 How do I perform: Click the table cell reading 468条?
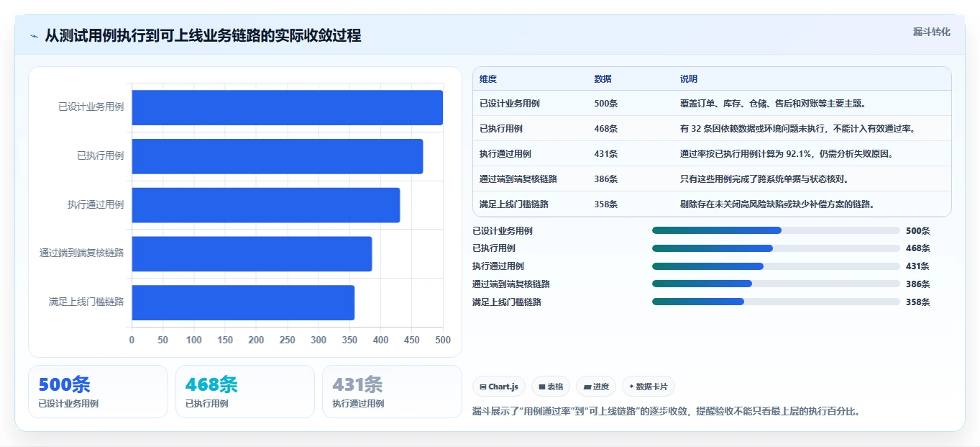(x=606, y=129)
